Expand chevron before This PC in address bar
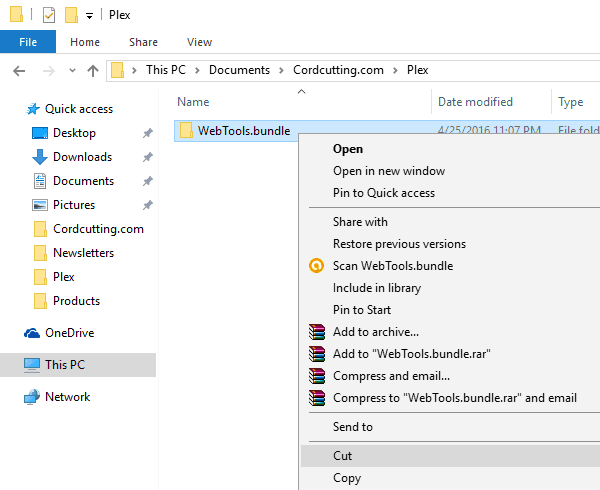600x490 pixels. click(134, 70)
